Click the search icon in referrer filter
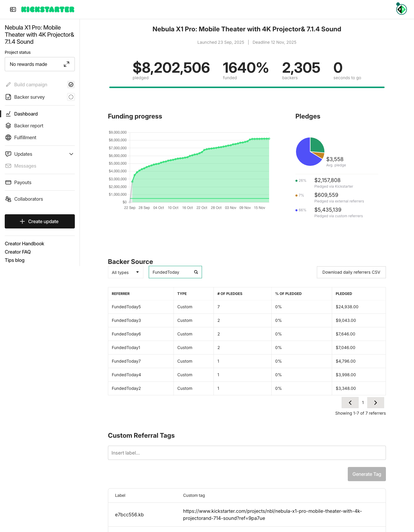 pos(196,272)
